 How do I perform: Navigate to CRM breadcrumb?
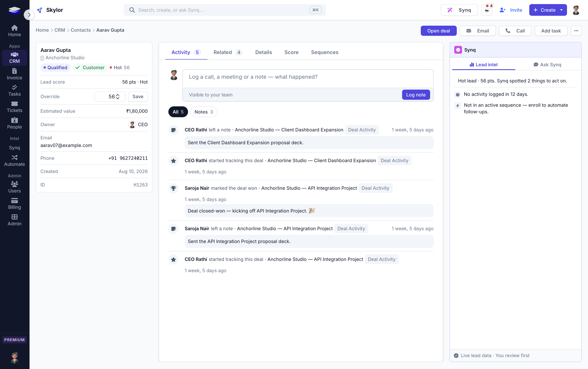click(x=59, y=30)
